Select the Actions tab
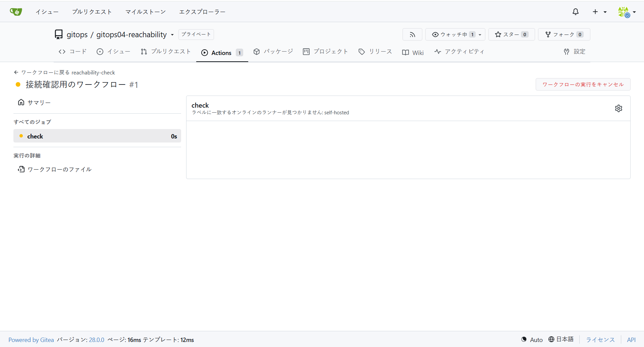The image size is (644, 347). point(222,53)
